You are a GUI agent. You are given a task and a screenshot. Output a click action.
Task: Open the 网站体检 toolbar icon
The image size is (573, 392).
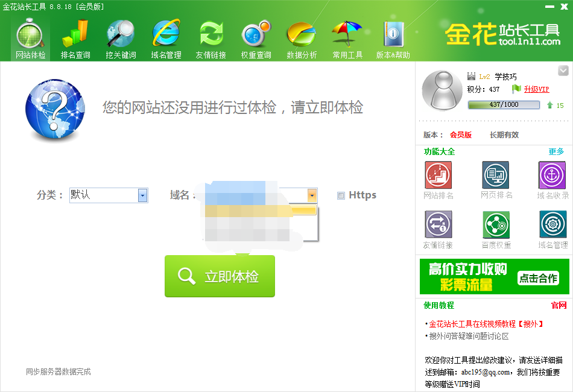[x=30, y=39]
